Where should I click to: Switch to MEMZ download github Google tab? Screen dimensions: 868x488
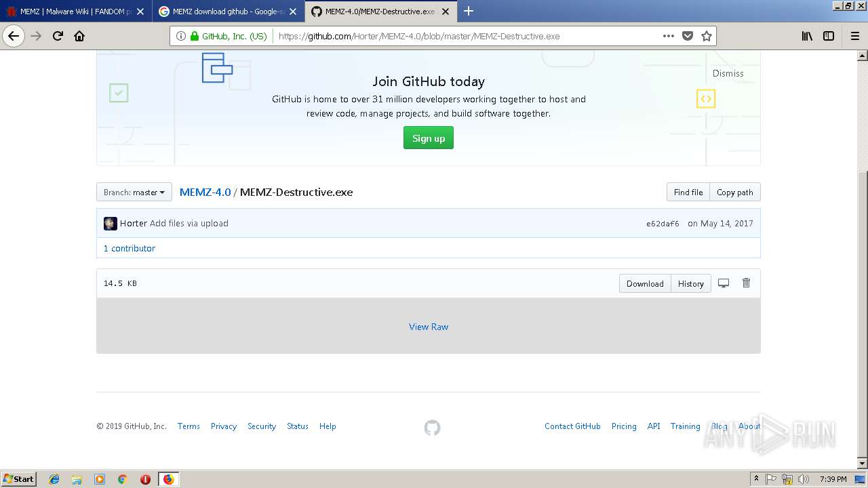[x=229, y=12]
